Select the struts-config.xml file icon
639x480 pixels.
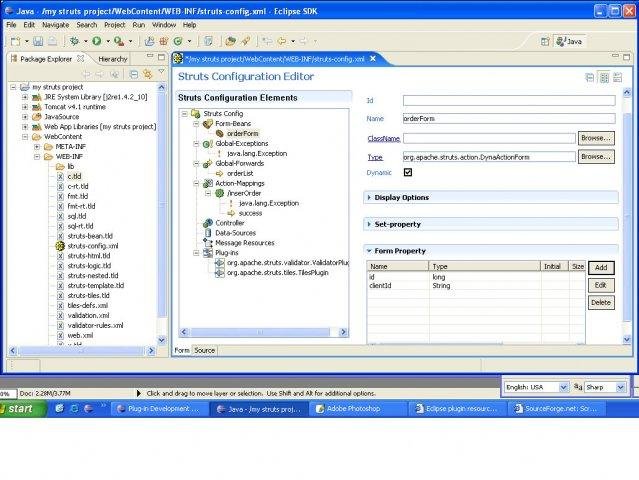click(60, 246)
